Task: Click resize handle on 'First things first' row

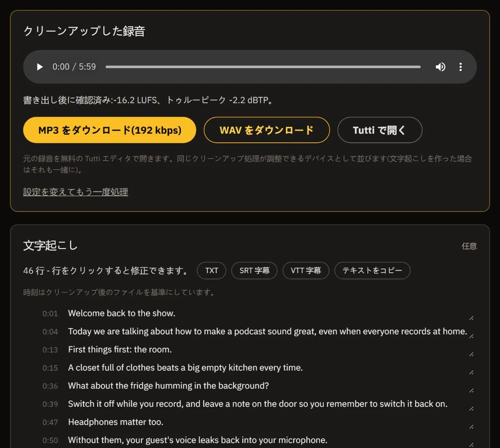Action: tap(471, 354)
